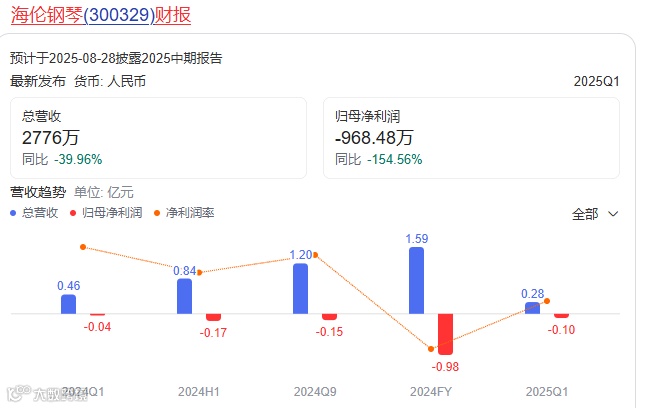Click the orange margin point at 2024FY
The height and width of the screenshot is (408, 664).
coord(431,349)
